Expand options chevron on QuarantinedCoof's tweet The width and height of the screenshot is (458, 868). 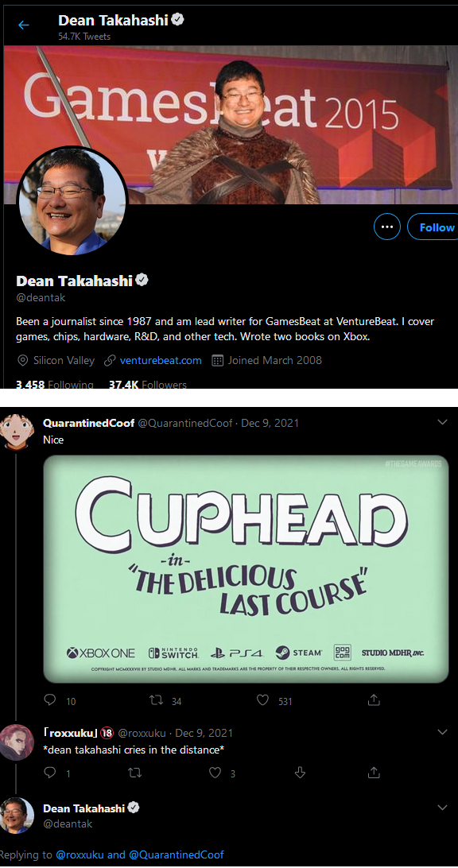tap(442, 422)
